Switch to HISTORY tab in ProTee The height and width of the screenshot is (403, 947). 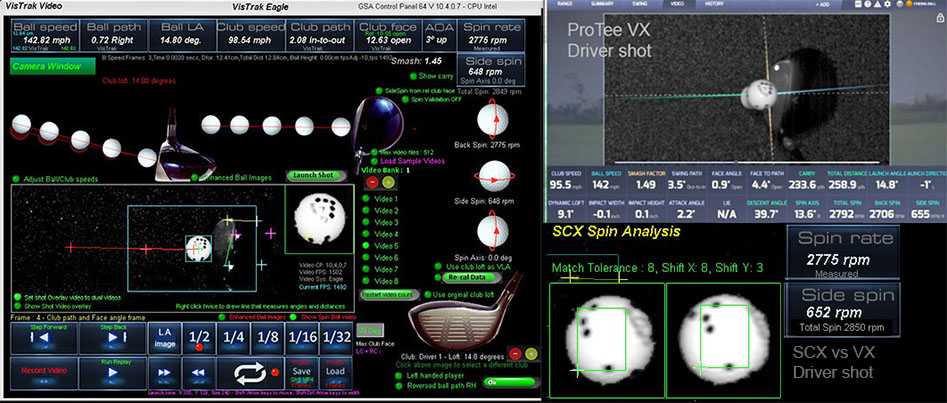[x=714, y=4]
